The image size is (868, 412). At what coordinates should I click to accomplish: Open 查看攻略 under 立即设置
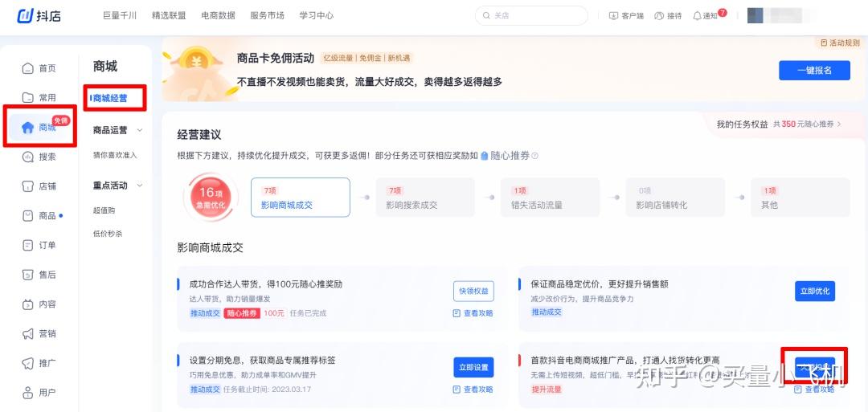click(x=473, y=390)
